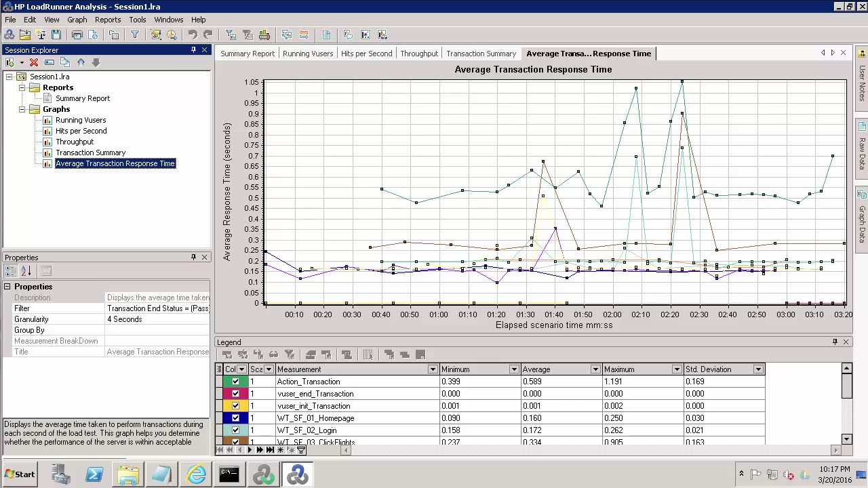Viewport: 868px width, 488px height.
Task: Click the Granularity value field in Properties
Action: click(x=157, y=319)
